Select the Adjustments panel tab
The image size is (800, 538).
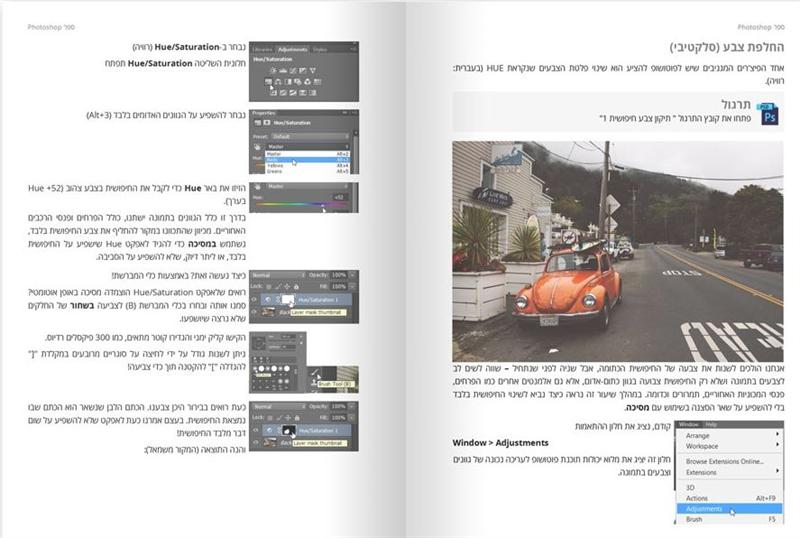click(292, 50)
